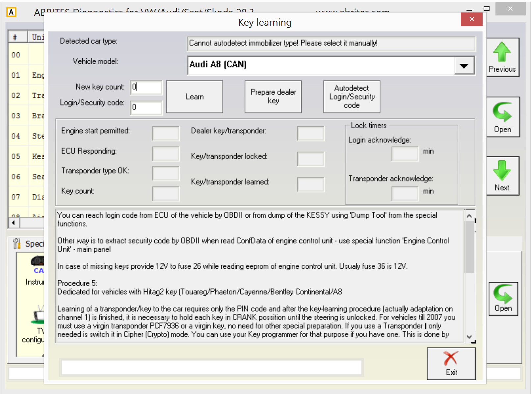Click the Login acknowledge minutes box
532x394 pixels.
coord(405,154)
